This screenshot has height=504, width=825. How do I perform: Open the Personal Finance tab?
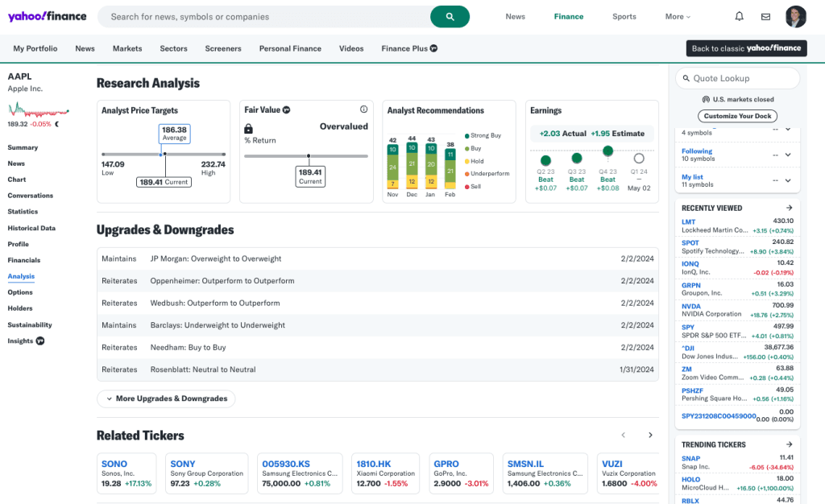[290, 48]
